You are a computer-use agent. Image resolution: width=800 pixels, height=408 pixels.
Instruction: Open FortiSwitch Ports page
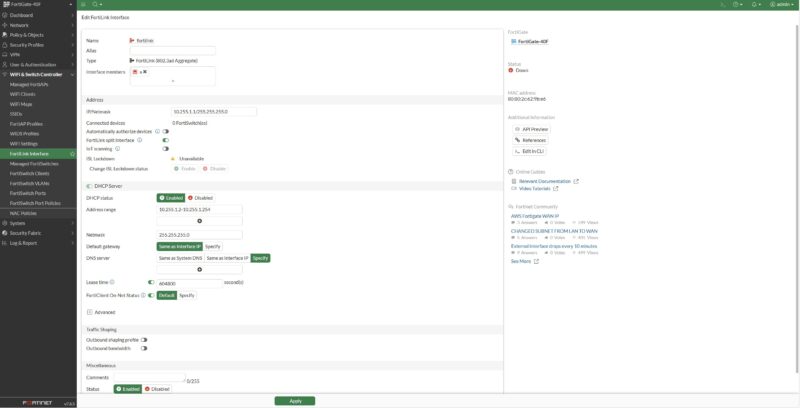point(28,193)
